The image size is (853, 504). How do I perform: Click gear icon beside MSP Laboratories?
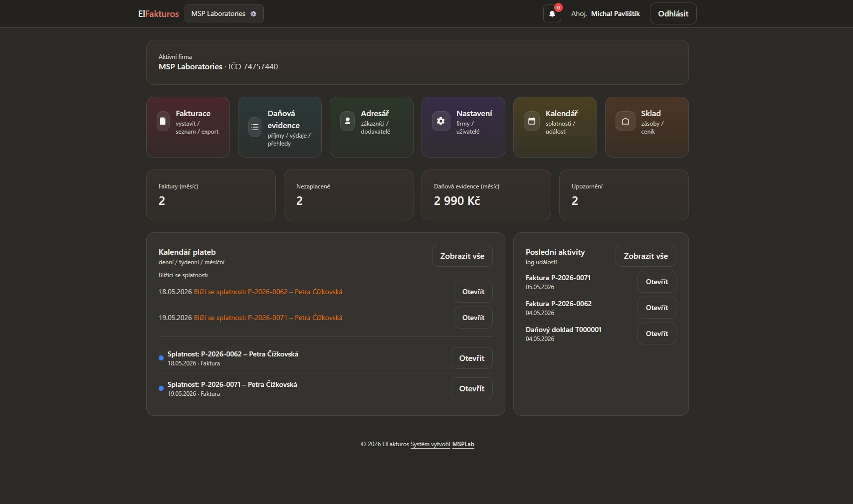pyautogui.click(x=253, y=14)
